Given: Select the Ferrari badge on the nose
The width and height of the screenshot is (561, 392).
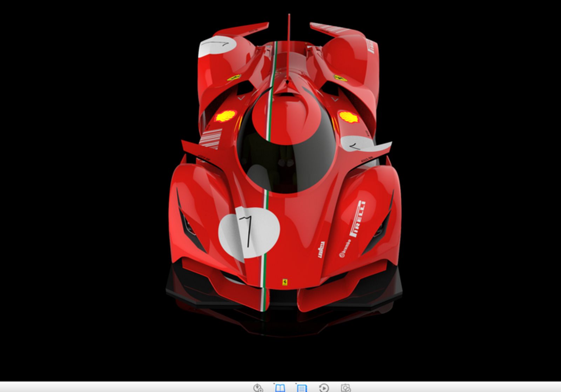Looking at the screenshot, I should [x=285, y=282].
